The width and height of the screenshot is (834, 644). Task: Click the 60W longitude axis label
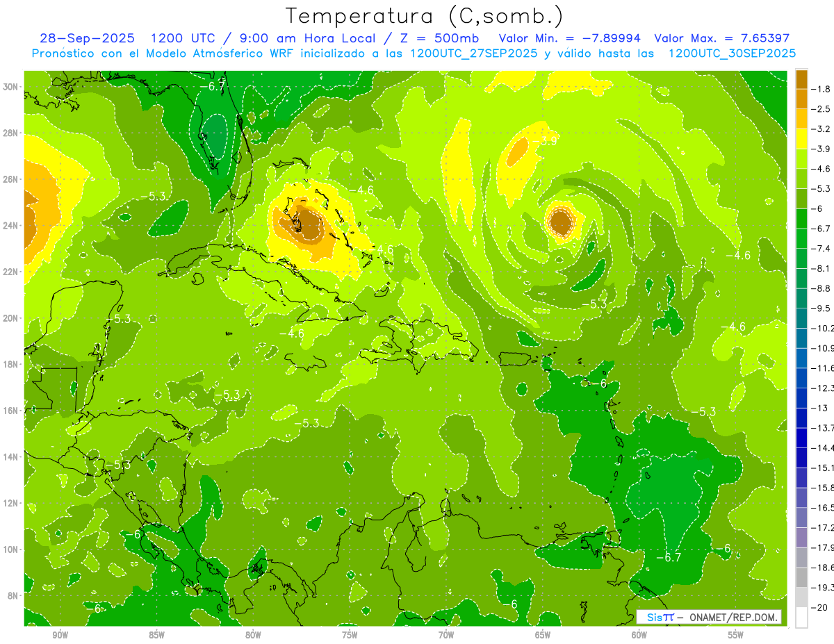pos(639,635)
